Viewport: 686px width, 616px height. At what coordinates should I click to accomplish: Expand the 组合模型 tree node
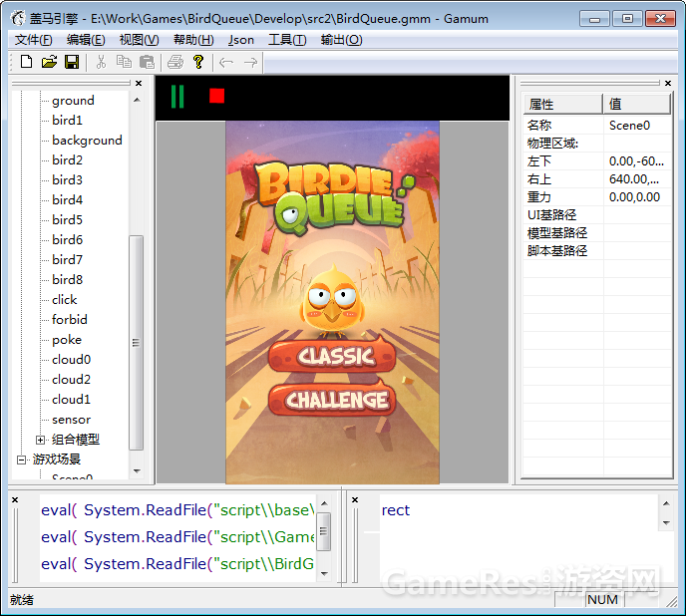pos(41,440)
